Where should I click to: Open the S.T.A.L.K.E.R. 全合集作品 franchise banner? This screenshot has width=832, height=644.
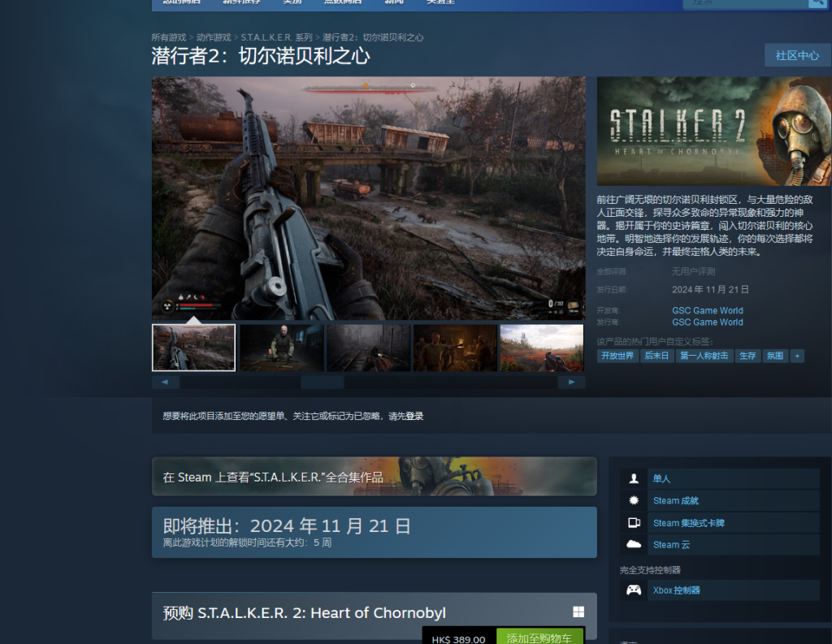click(374, 477)
